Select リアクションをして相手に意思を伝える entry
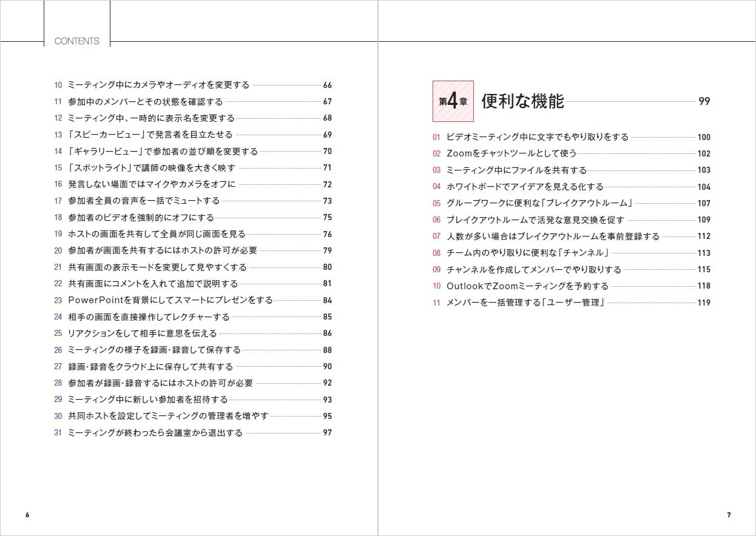This screenshot has height=536, width=756. (x=142, y=333)
